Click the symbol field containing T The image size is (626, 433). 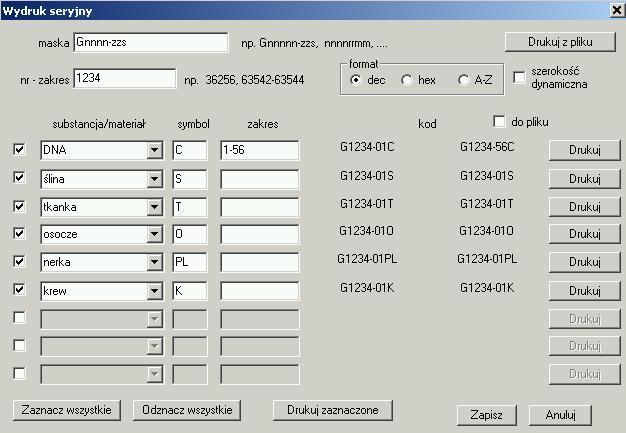[x=190, y=207]
